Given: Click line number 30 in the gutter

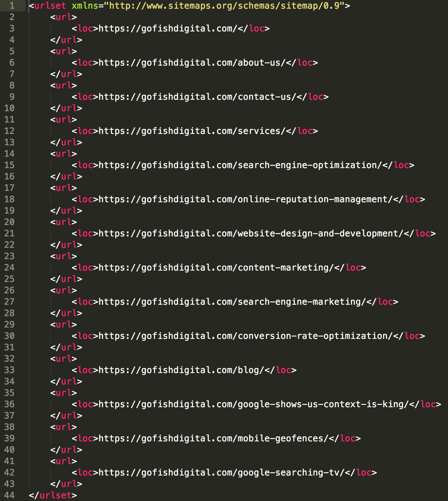Looking at the screenshot, I should click(9, 336).
